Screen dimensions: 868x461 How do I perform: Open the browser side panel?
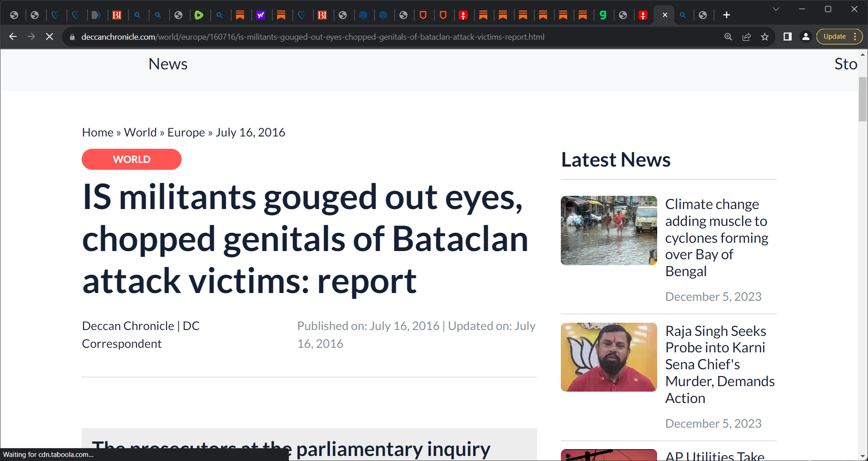click(787, 37)
